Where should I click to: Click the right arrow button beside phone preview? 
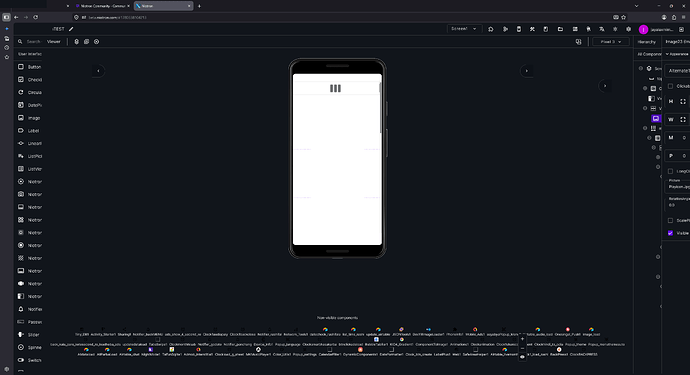[526, 71]
